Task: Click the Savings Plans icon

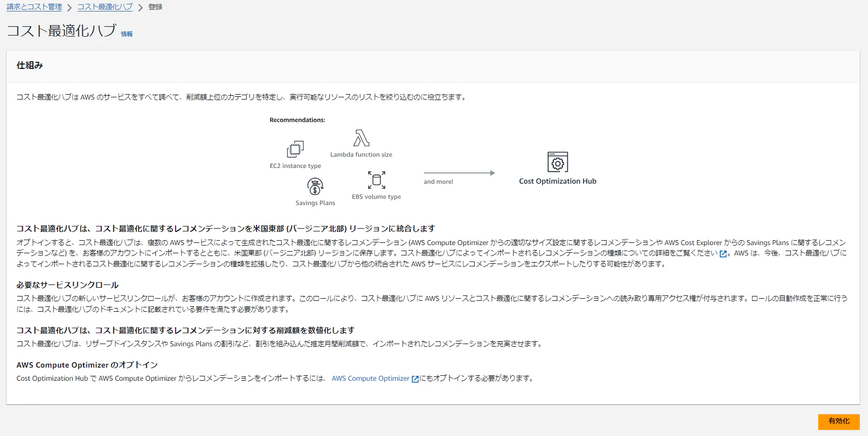Action: 315,187
